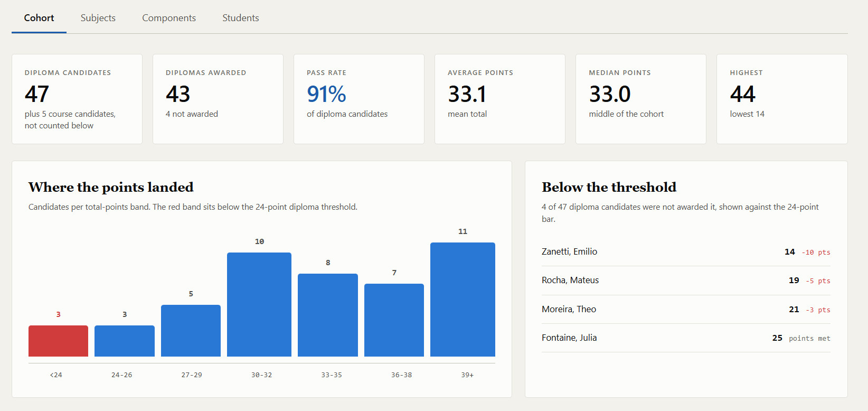This screenshot has height=411, width=868.
Task: Select the highest score value 44
Action: click(x=743, y=94)
